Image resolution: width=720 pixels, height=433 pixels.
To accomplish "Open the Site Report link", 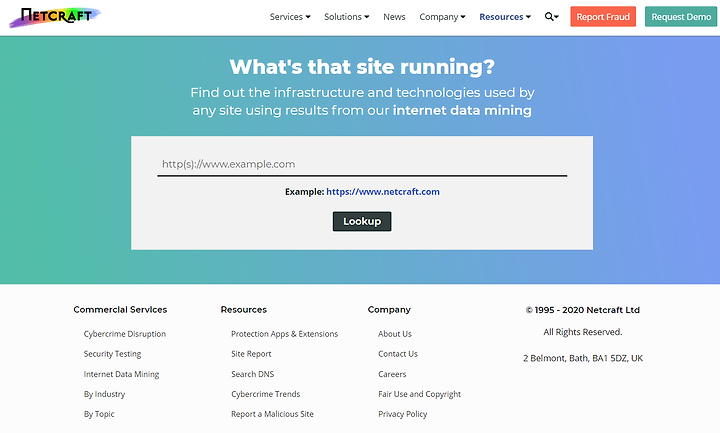I will point(251,354).
